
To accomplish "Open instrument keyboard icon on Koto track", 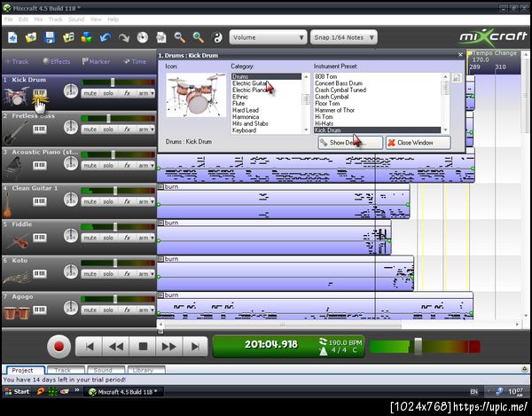I will [x=40, y=273].
